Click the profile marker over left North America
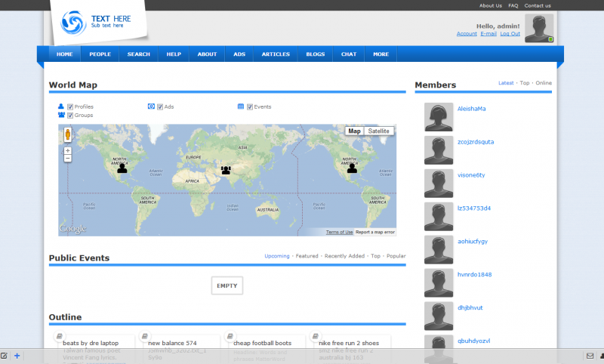The height and width of the screenshot is (364, 604). (122, 168)
